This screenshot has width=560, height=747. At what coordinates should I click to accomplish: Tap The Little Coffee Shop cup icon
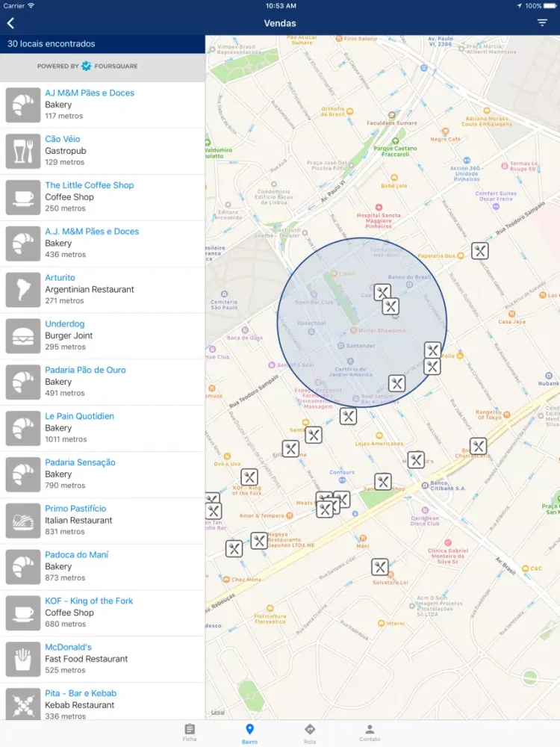pyautogui.click(x=23, y=197)
